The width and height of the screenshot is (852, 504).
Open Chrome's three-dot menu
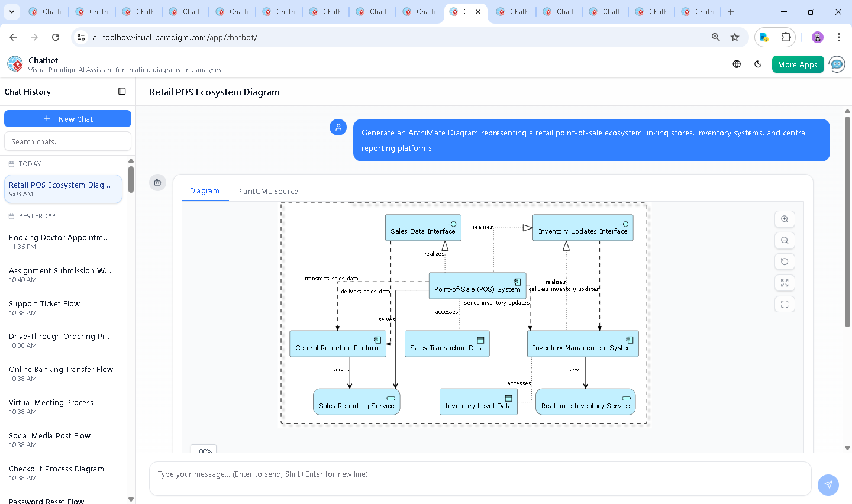pyautogui.click(x=839, y=37)
